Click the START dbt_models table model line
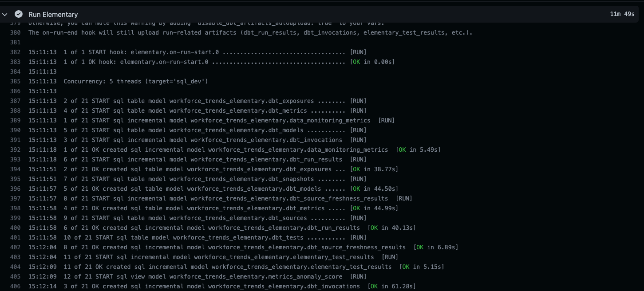The height and width of the screenshot is (291, 644). [x=198, y=130]
